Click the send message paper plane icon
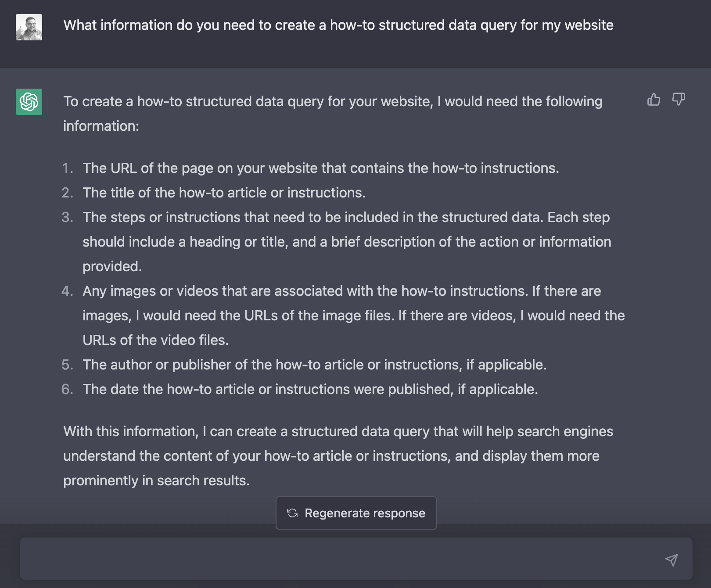Viewport: 711px width, 588px height. pos(671,560)
